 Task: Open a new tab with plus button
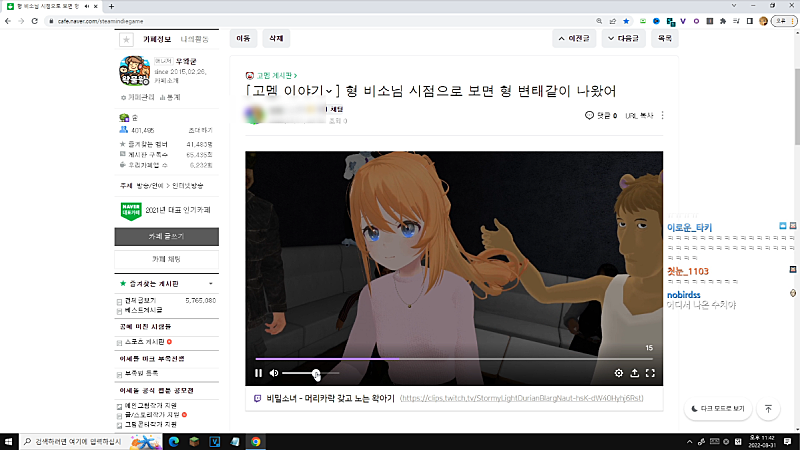coord(111,6)
